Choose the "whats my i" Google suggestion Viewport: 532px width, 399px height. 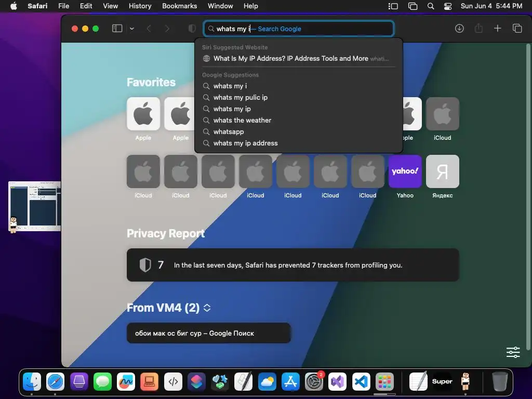(x=299, y=86)
